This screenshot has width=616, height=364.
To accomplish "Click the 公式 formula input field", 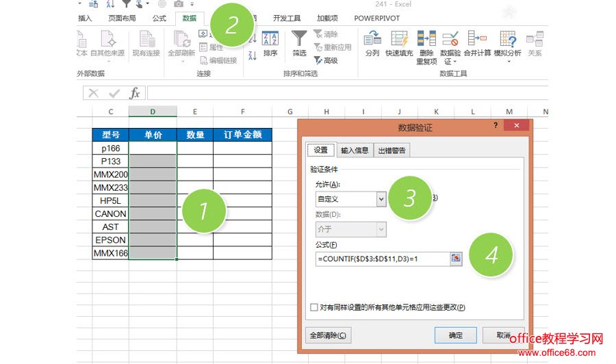I will [382, 259].
